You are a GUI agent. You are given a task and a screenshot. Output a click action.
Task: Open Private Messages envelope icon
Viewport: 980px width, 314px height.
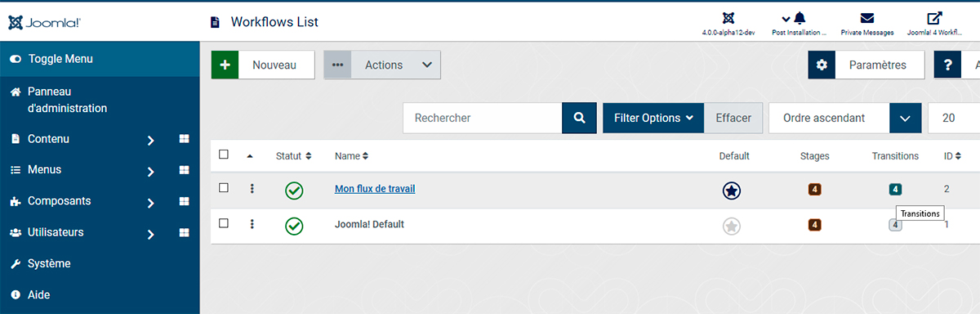pyautogui.click(x=867, y=18)
